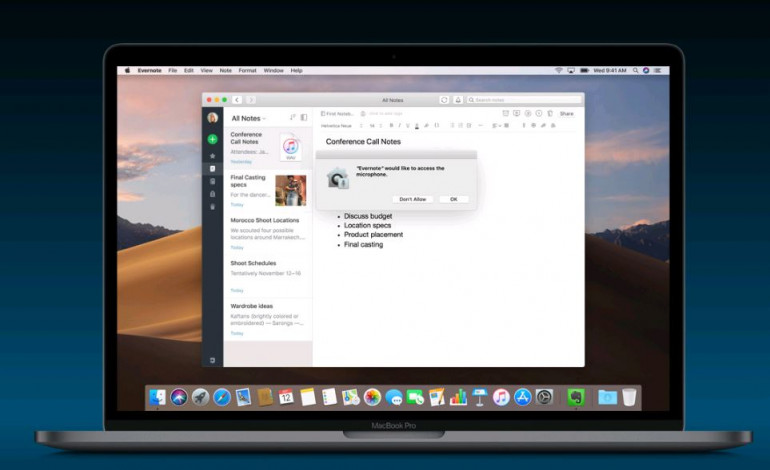The width and height of the screenshot is (770, 470).
Task: Toggle the note list view layout icon
Action: (x=304, y=118)
